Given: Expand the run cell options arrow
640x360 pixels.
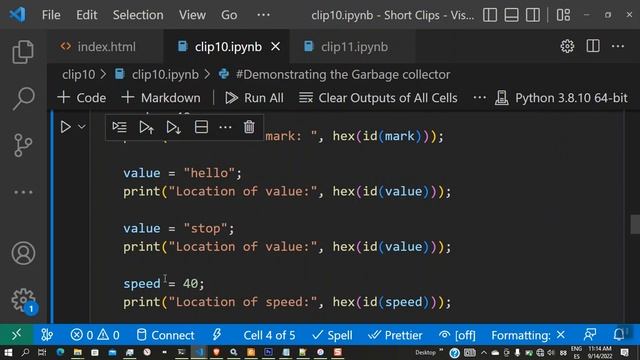Looking at the screenshot, I should click(x=82, y=127).
